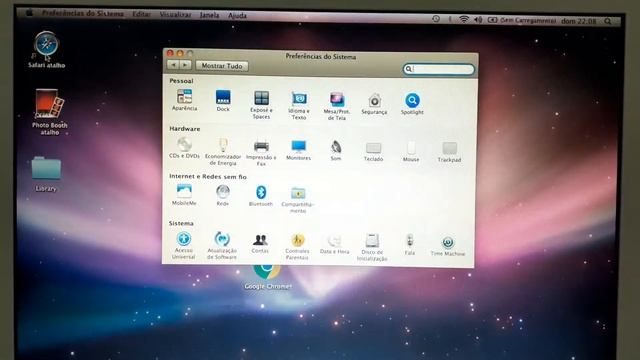Image resolution: width=640 pixels, height=360 pixels.
Task: Open the Preferências do Sistema menu
Action: [x=82, y=13]
